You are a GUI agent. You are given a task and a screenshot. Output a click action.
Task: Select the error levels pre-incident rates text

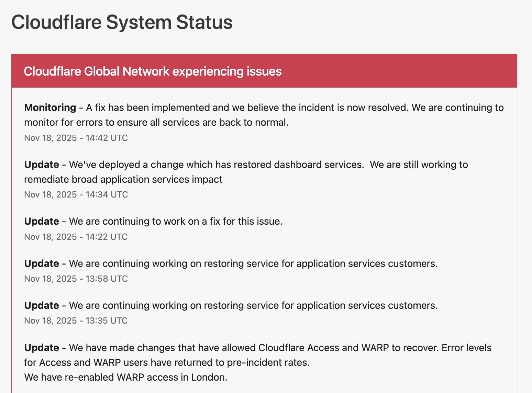(x=167, y=362)
